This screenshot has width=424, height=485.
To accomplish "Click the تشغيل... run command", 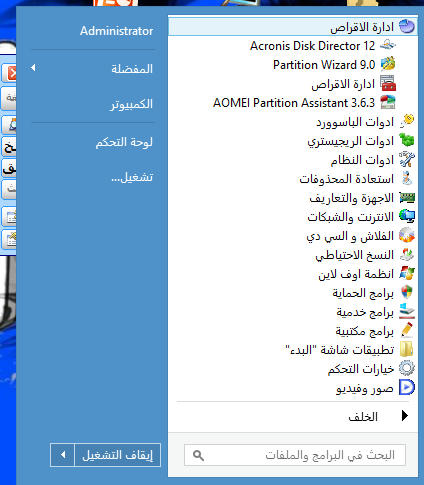I will tap(132, 177).
